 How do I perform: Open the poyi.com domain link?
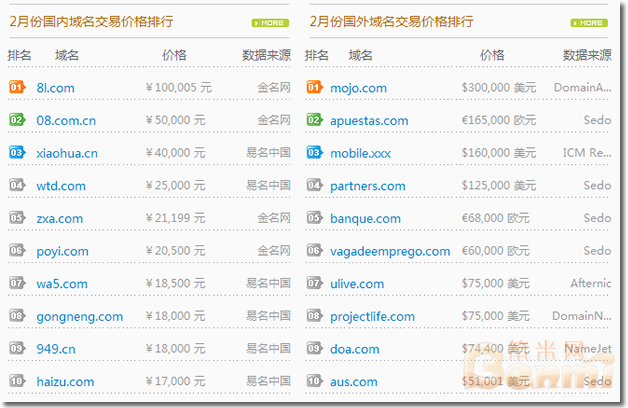click(x=62, y=251)
